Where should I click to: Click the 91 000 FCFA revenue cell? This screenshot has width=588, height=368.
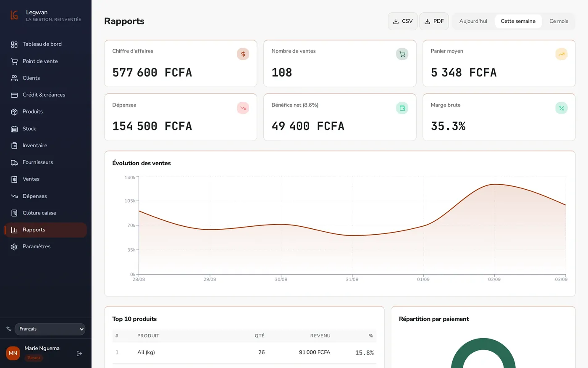(x=315, y=352)
